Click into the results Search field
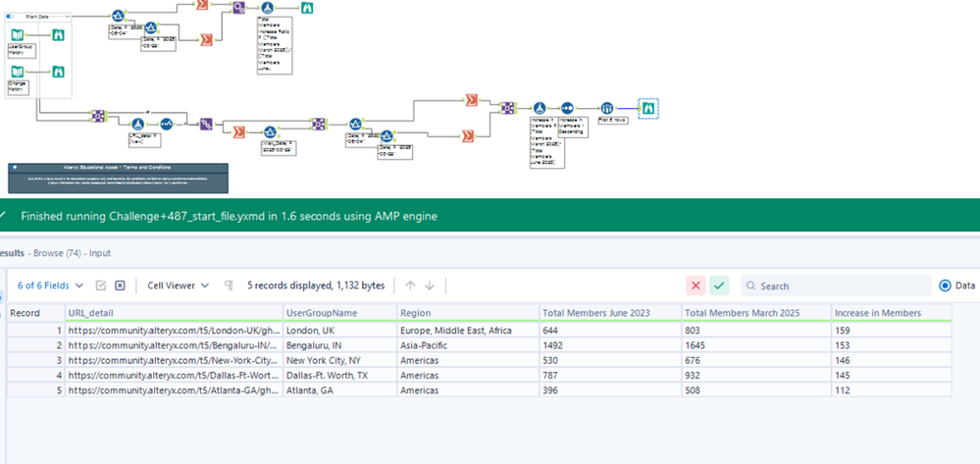 836,285
